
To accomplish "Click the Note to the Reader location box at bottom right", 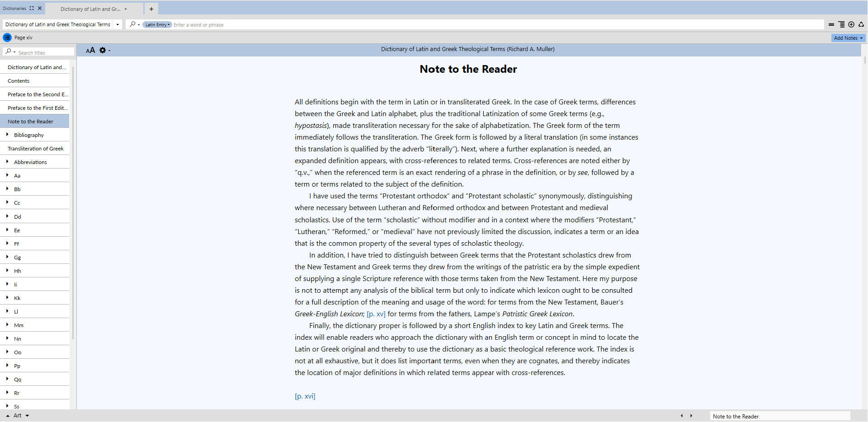I will click(780, 416).
